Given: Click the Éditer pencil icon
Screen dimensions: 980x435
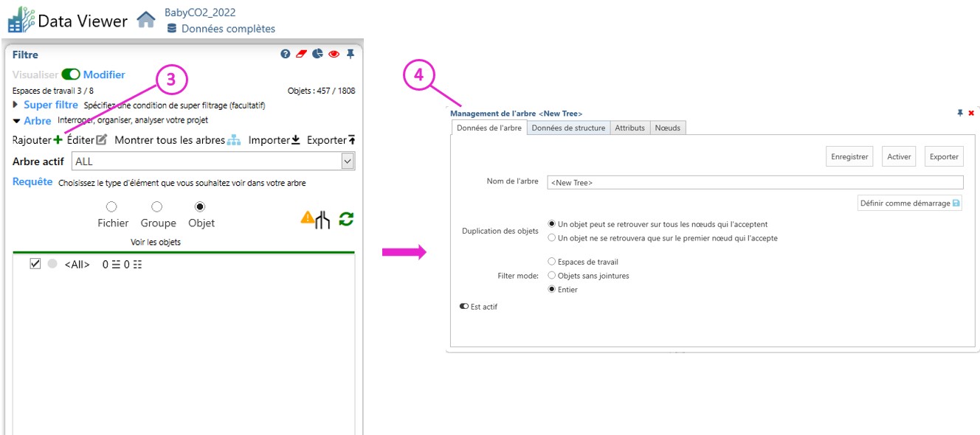Looking at the screenshot, I should (x=102, y=140).
